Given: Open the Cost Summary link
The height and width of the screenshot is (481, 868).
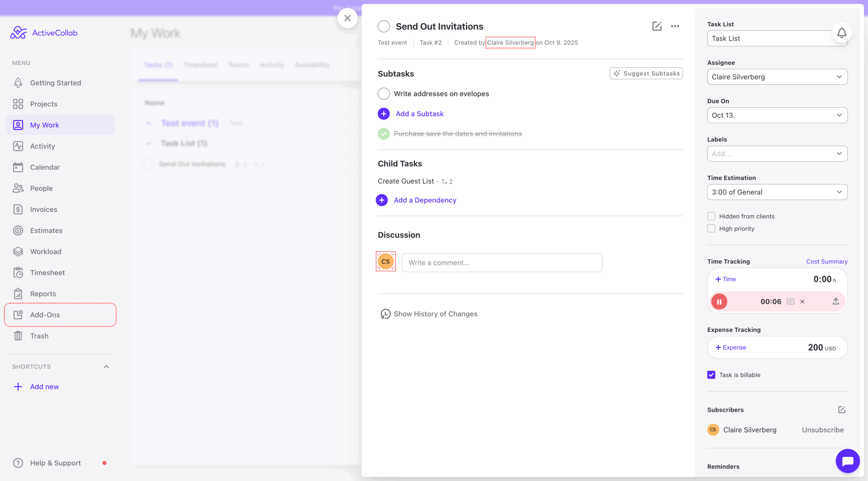Looking at the screenshot, I should 826,261.
